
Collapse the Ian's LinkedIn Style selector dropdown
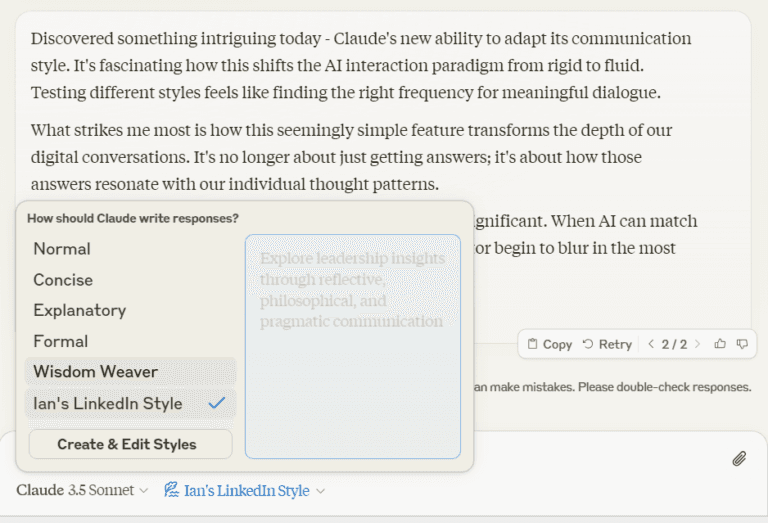pyautogui.click(x=246, y=490)
